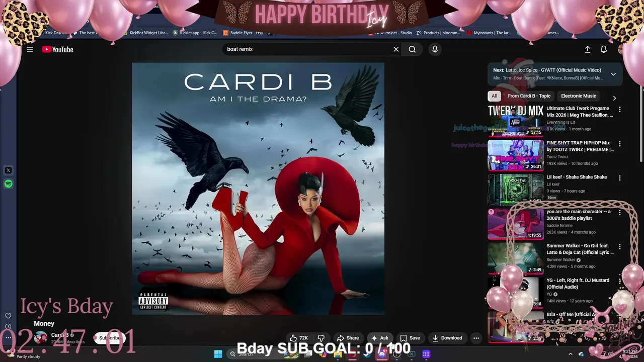Open FINE SHYT TRAP HIPHOP Mix title
644x362 pixels.
click(580, 146)
